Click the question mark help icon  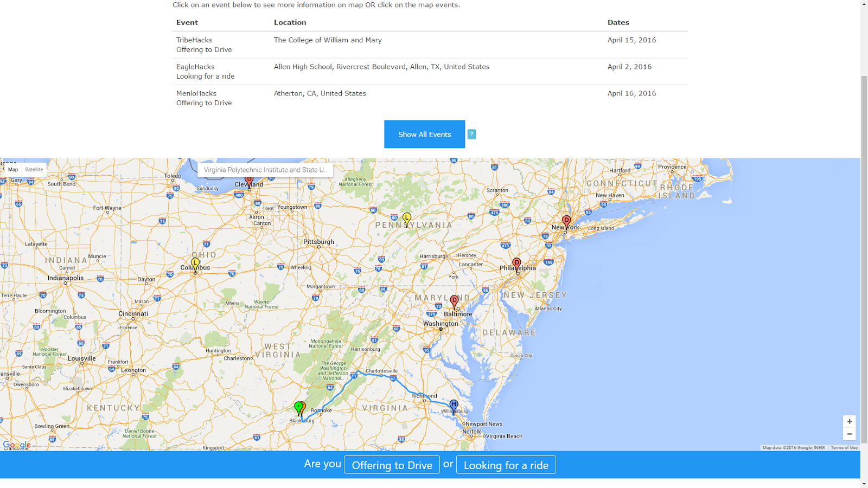pos(471,134)
